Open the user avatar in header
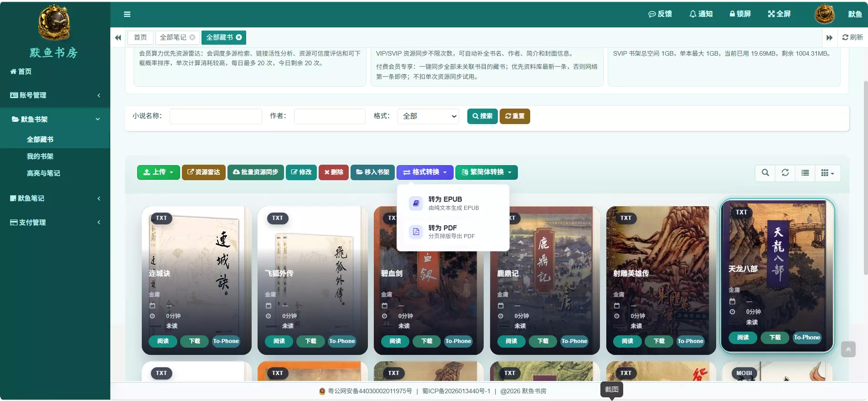This screenshot has height=401, width=868. point(824,14)
